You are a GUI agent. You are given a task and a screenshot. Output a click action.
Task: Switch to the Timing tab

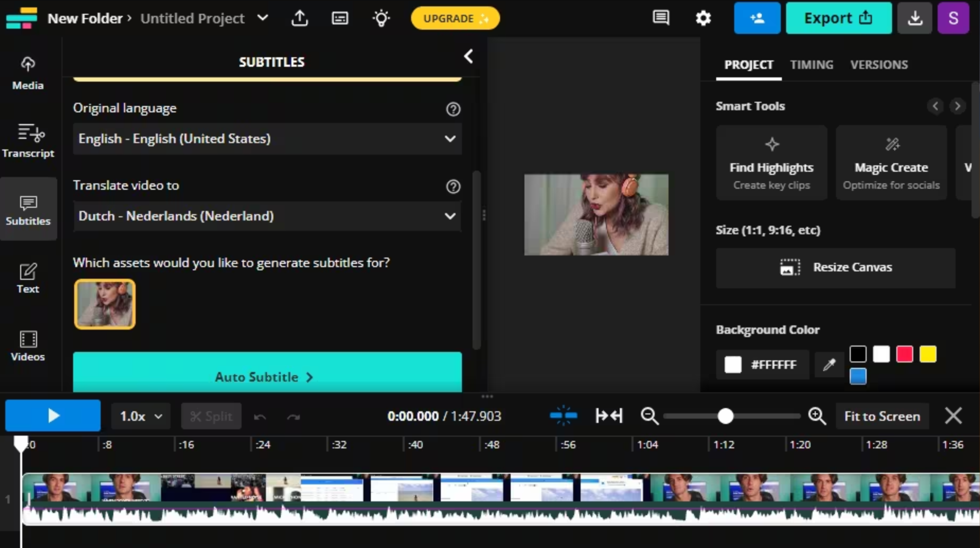(811, 64)
